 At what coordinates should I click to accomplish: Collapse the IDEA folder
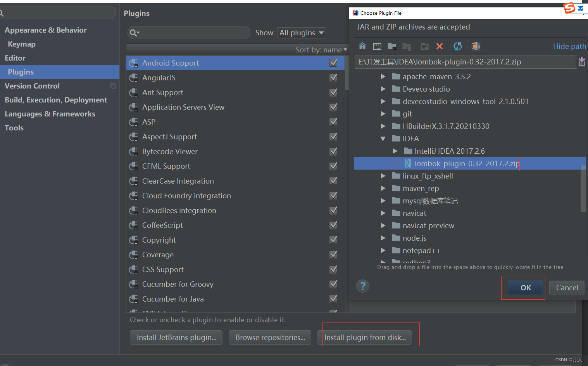tap(383, 139)
